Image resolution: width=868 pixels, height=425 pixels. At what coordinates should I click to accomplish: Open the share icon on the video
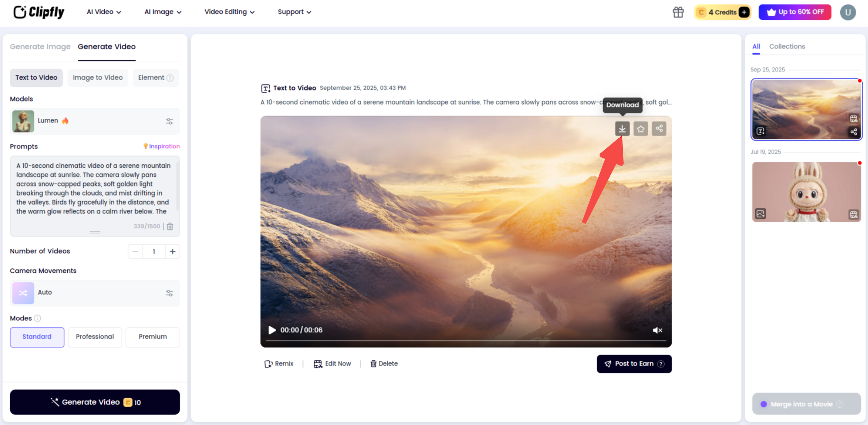coord(659,129)
